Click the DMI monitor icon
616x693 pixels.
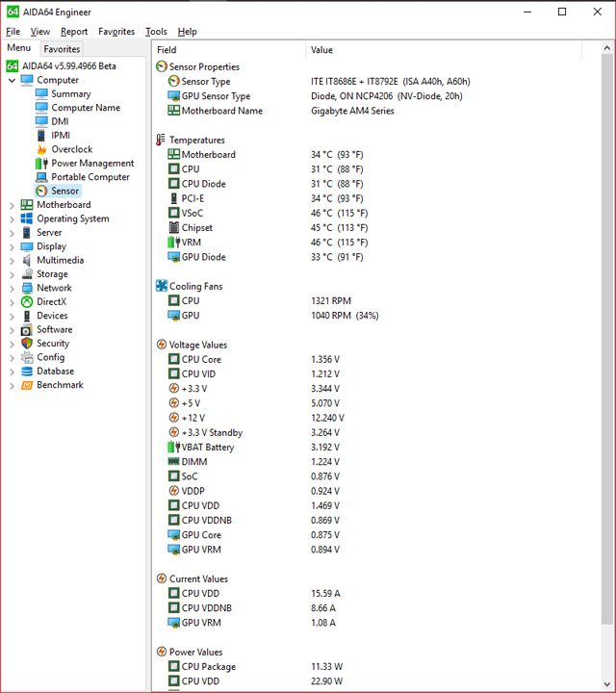(41, 121)
